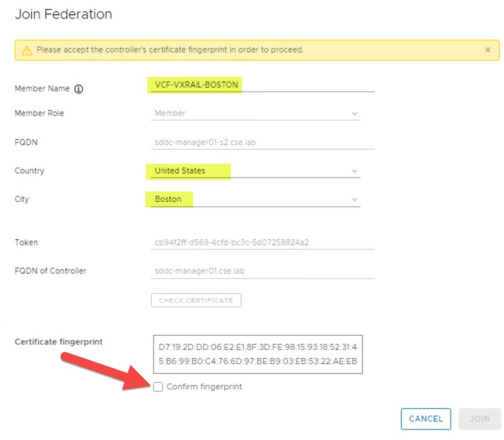Click the certificate fingerprint value box

(x=257, y=354)
